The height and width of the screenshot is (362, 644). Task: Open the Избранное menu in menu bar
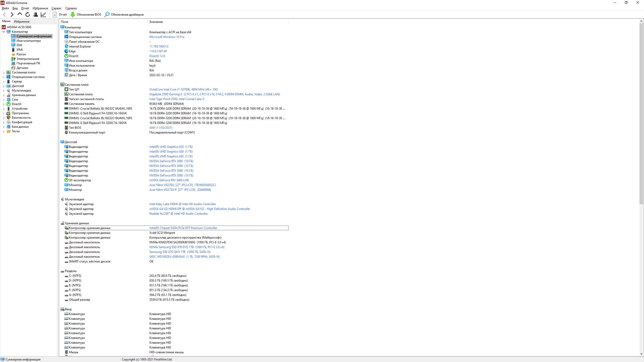[40, 8]
